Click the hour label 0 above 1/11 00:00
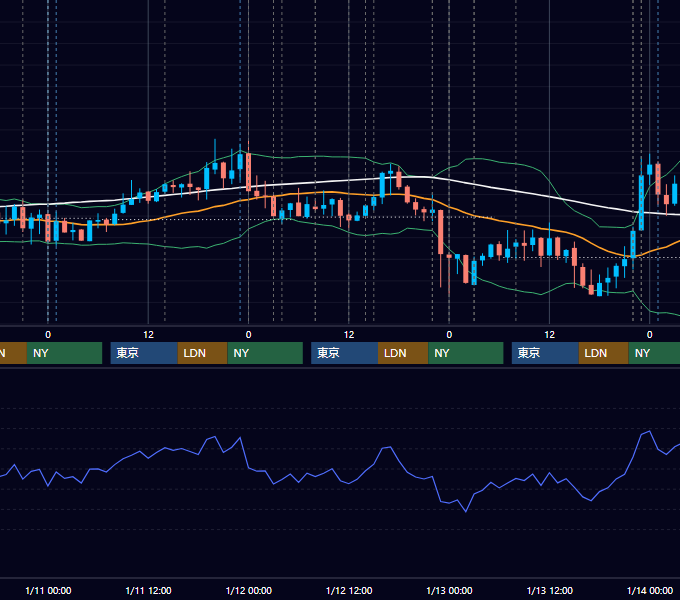The width and height of the screenshot is (680, 600). [x=48, y=335]
